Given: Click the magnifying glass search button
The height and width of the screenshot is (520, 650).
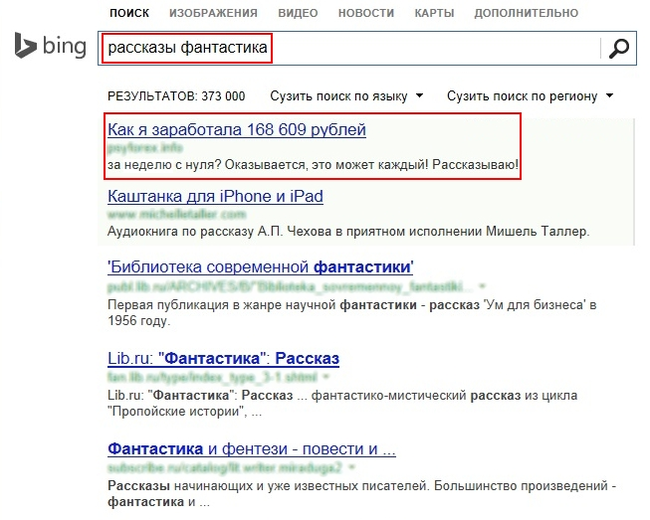Looking at the screenshot, I should tap(619, 48).
